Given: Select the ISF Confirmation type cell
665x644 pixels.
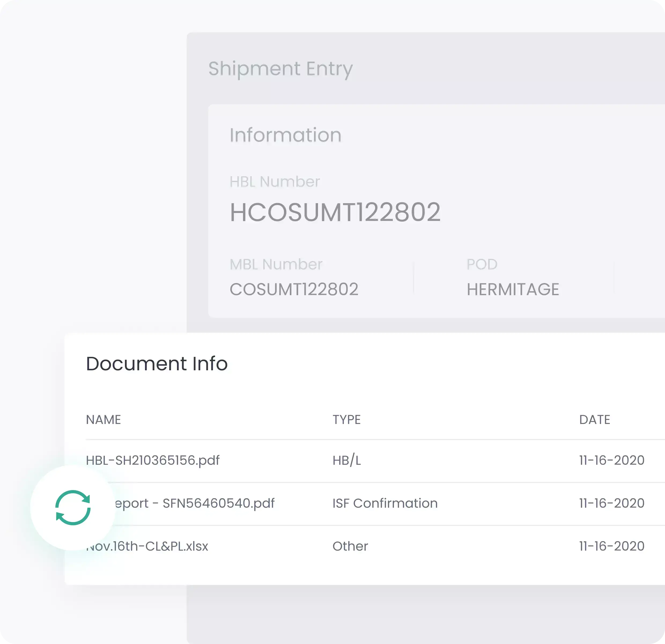Looking at the screenshot, I should coord(385,503).
